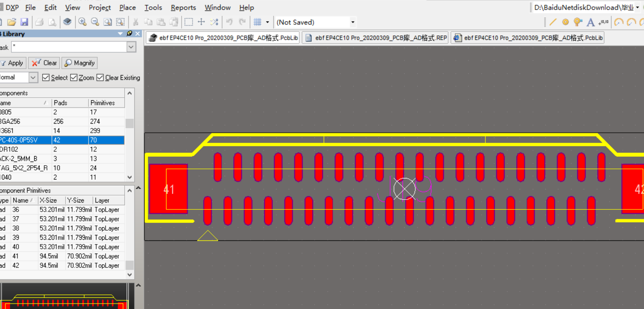Click the Components list scrollbar down arrow
The height and width of the screenshot is (309, 644).
[130, 177]
